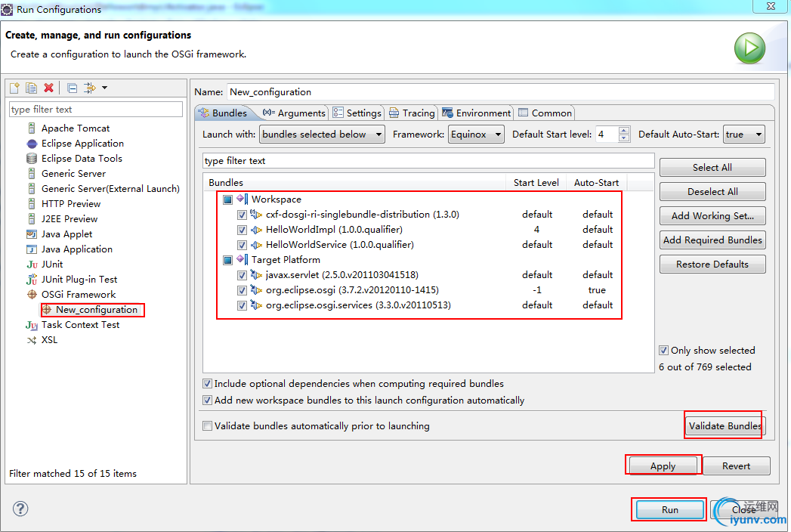Screen dimensions: 791x532
Task: Click the Java Applet icon
Action: pos(32,234)
